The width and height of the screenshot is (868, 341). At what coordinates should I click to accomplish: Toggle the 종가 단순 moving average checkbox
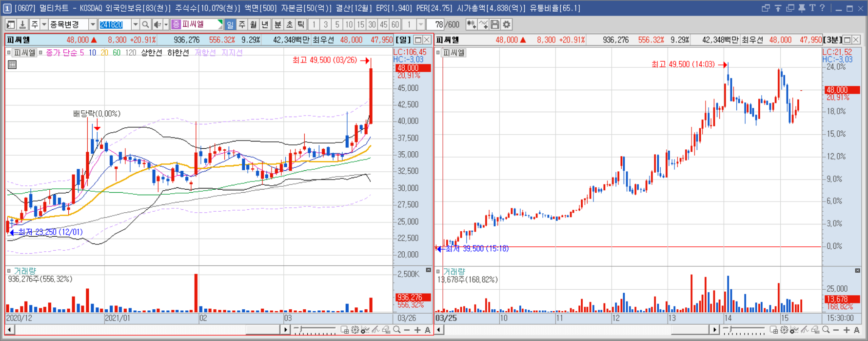(x=41, y=52)
